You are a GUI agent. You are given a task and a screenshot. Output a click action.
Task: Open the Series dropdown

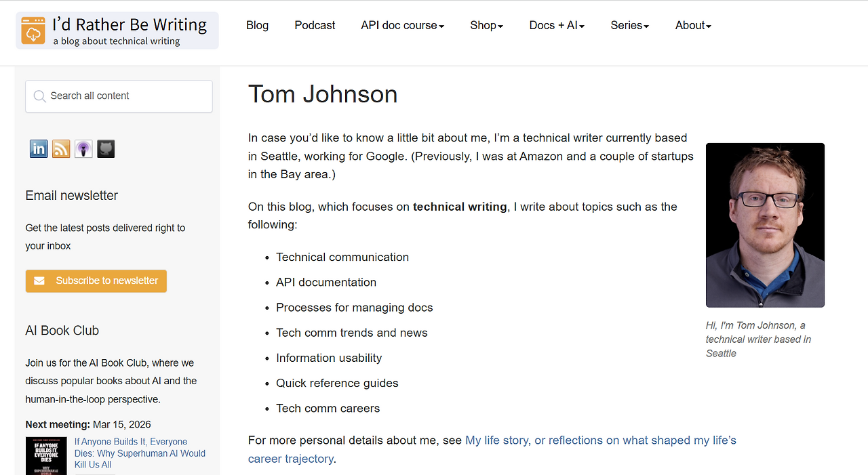629,26
